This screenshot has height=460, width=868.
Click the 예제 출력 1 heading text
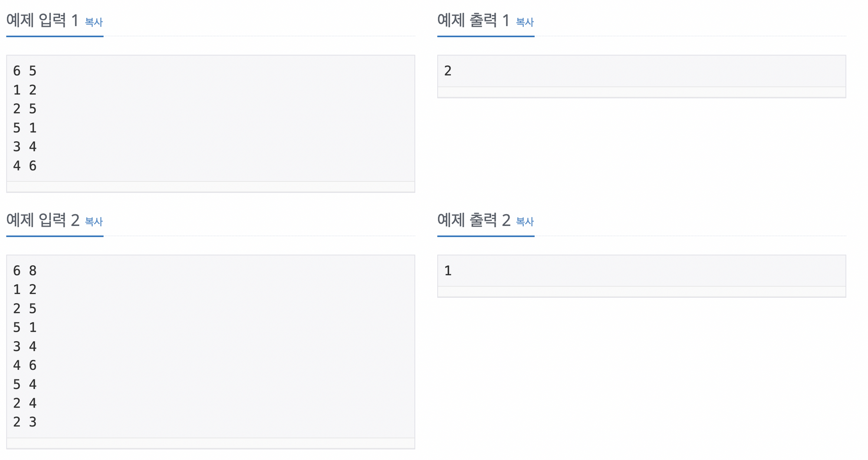(x=473, y=20)
